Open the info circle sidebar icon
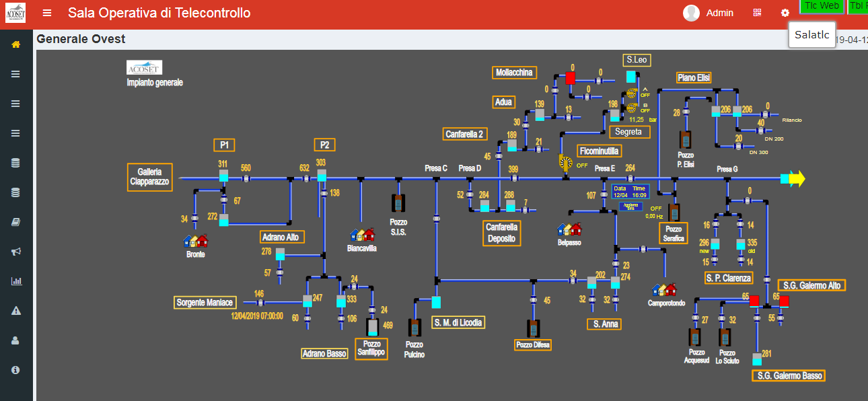The height and width of the screenshot is (401, 868). point(15,370)
